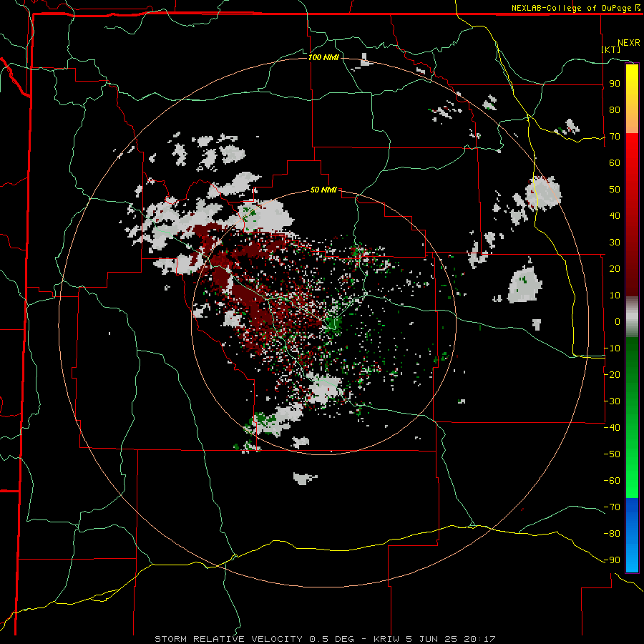Select the yellow segment of the color bar
The width and height of the screenshot is (644, 644).
pyautogui.click(x=632, y=99)
